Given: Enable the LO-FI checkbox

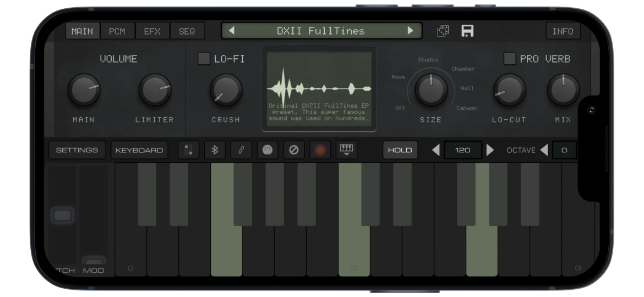Looking at the screenshot, I should point(204,59).
